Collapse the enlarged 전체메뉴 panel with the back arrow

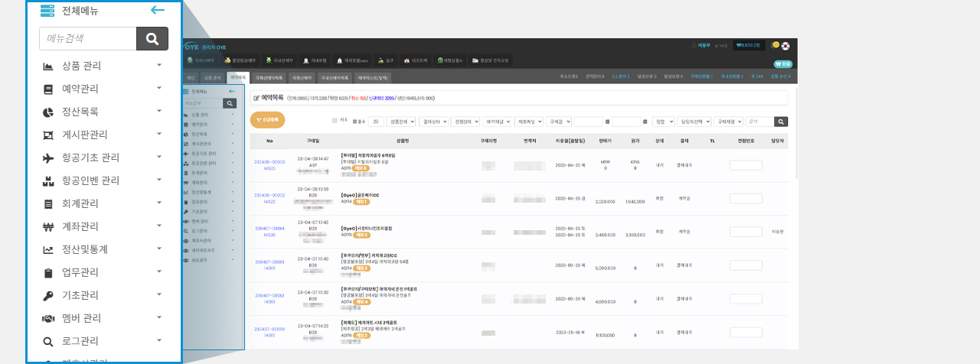(x=158, y=10)
